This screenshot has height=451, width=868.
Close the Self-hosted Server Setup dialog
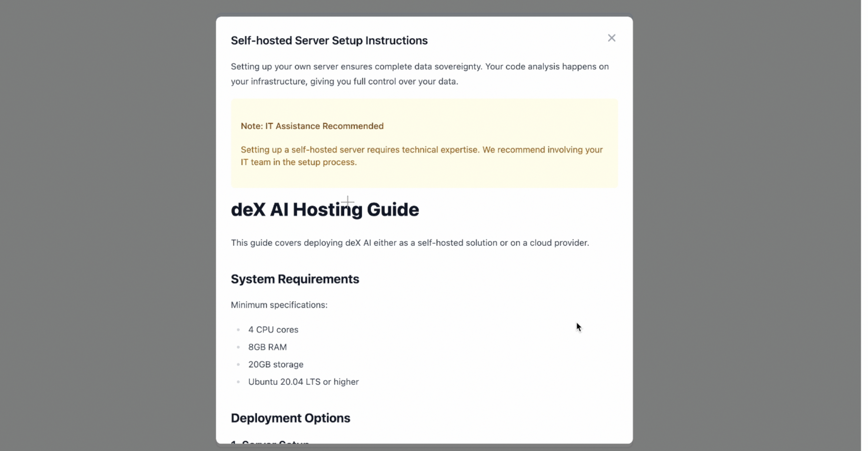point(611,38)
